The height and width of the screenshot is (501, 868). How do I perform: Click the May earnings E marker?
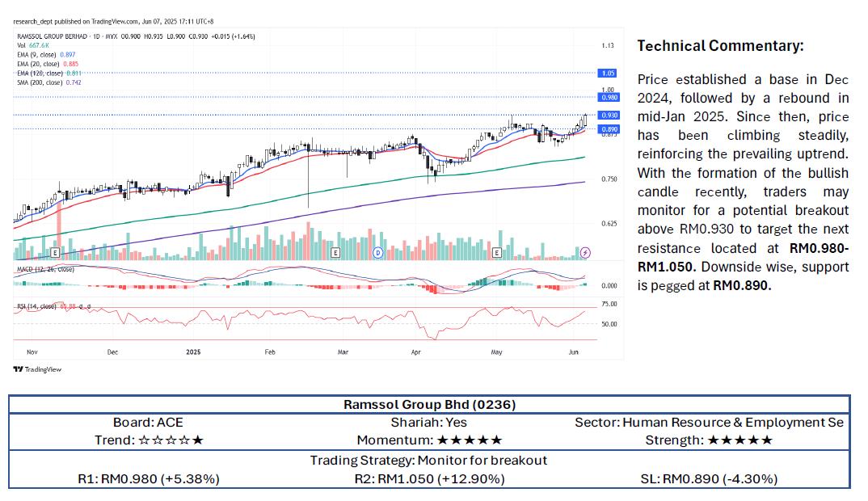pos(497,252)
